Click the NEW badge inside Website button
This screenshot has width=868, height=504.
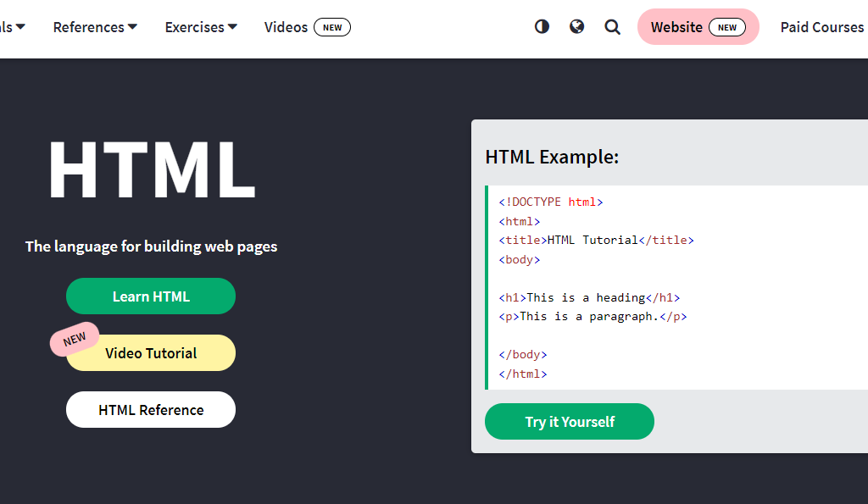click(x=727, y=27)
